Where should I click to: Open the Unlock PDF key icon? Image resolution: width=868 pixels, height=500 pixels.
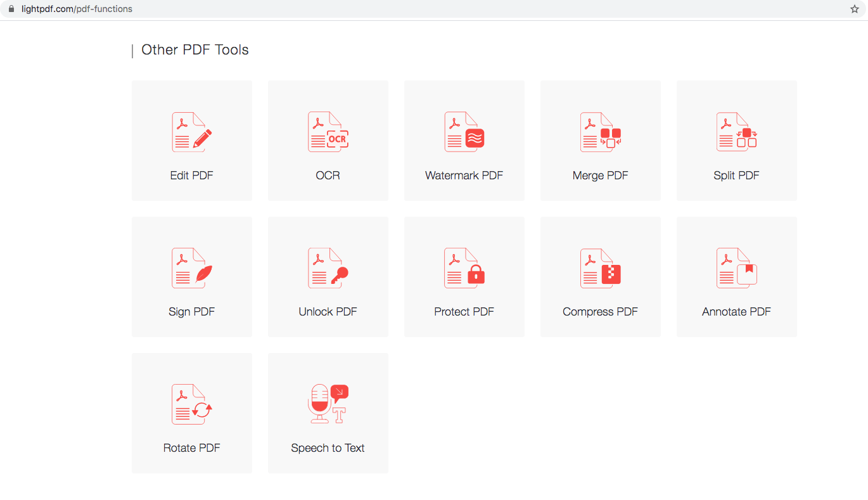coord(328,268)
